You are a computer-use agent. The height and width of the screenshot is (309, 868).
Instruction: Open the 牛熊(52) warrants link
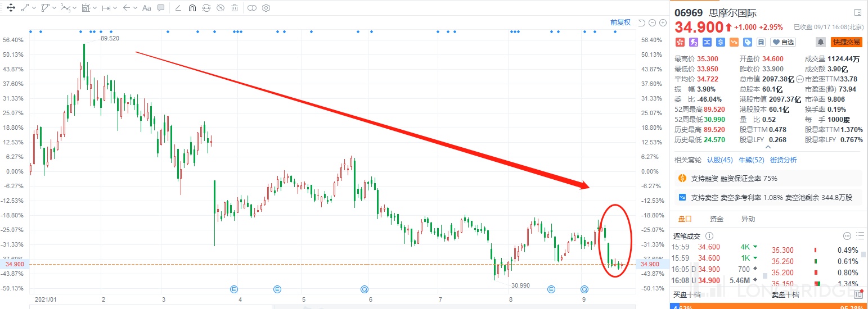pos(751,160)
